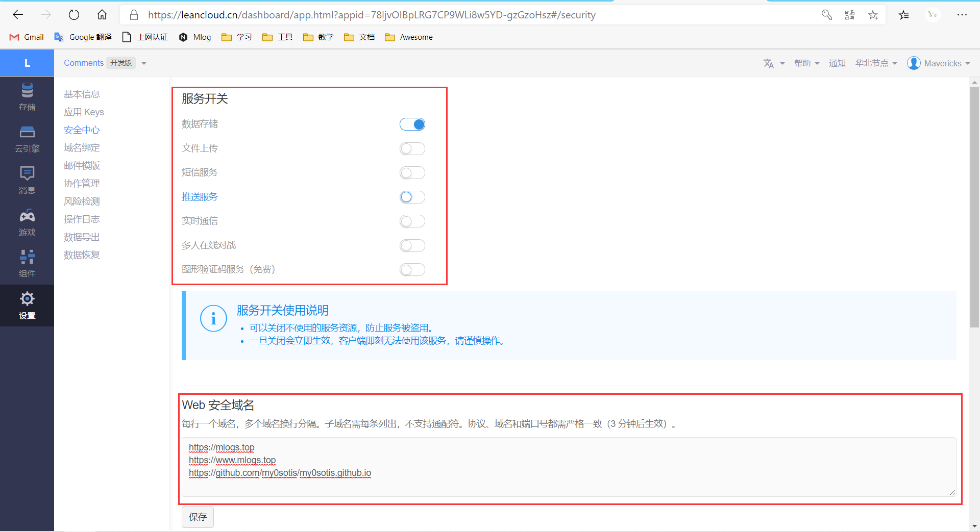Open the 通知 notifications link
The width and height of the screenshot is (980, 532).
pos(837,63)
